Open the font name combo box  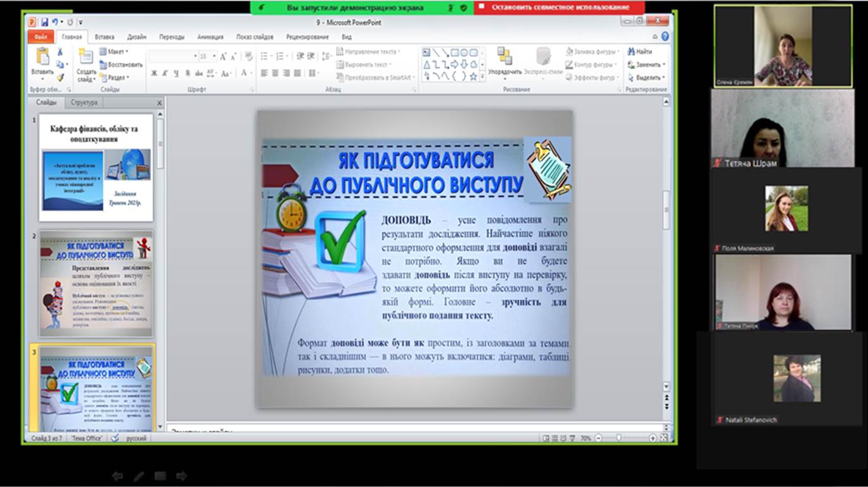click(x=173, y=56)
